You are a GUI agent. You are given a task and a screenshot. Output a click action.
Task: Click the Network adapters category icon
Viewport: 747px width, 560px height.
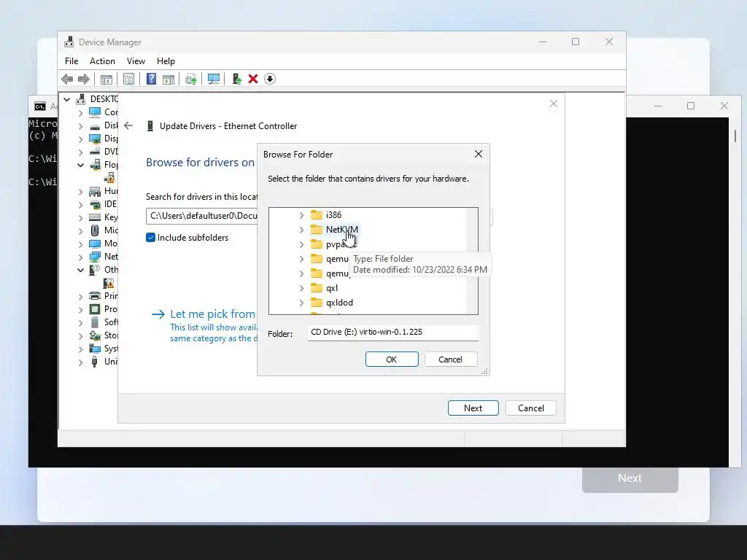(x=95, y=257)
